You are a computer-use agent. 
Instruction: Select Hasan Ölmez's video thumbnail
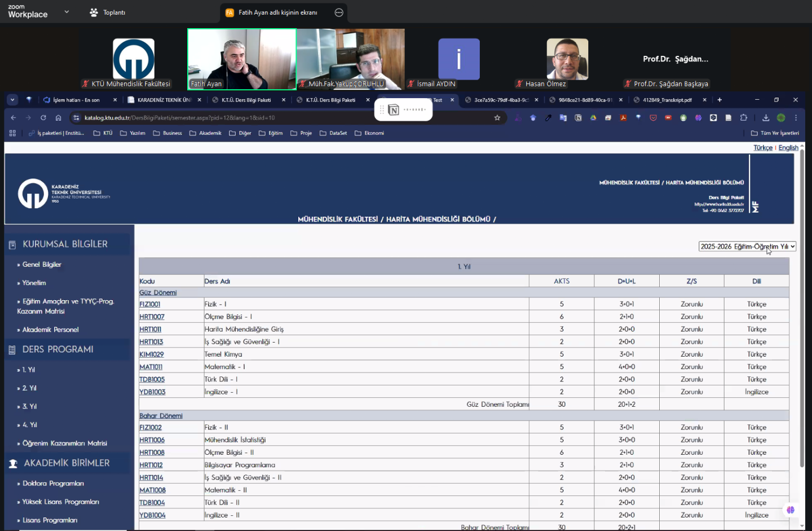pos(567,59)
